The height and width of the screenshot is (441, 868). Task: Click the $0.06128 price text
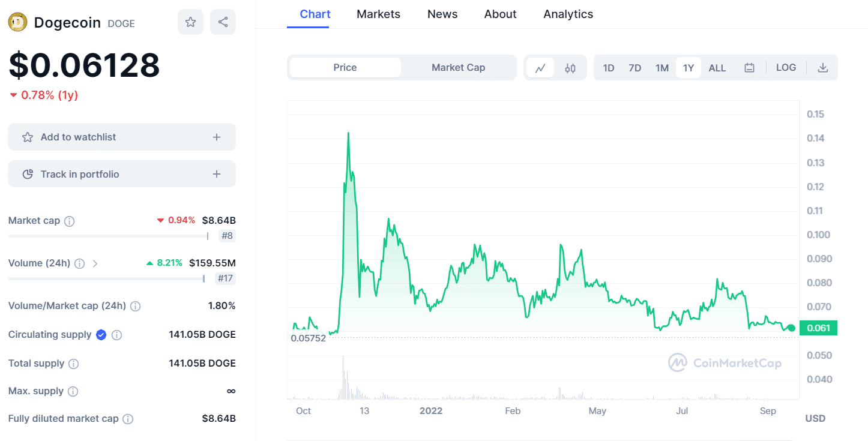tap(84, 65)
